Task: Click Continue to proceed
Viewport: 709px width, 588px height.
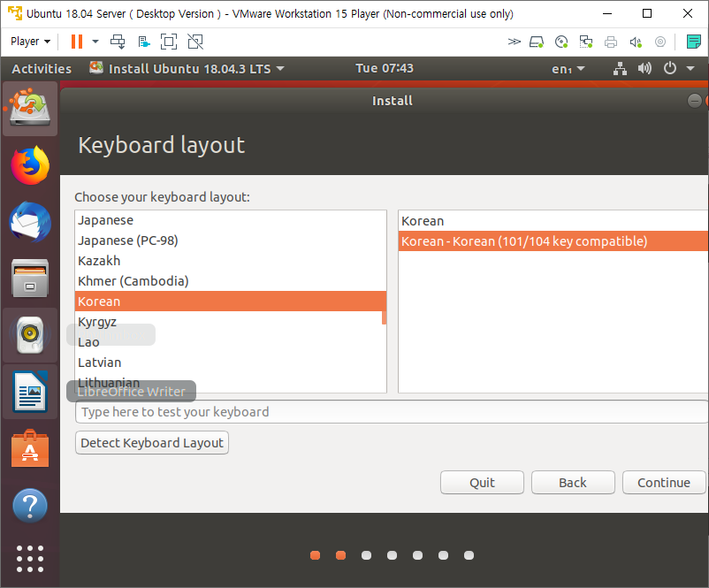Action: [664, 483]
